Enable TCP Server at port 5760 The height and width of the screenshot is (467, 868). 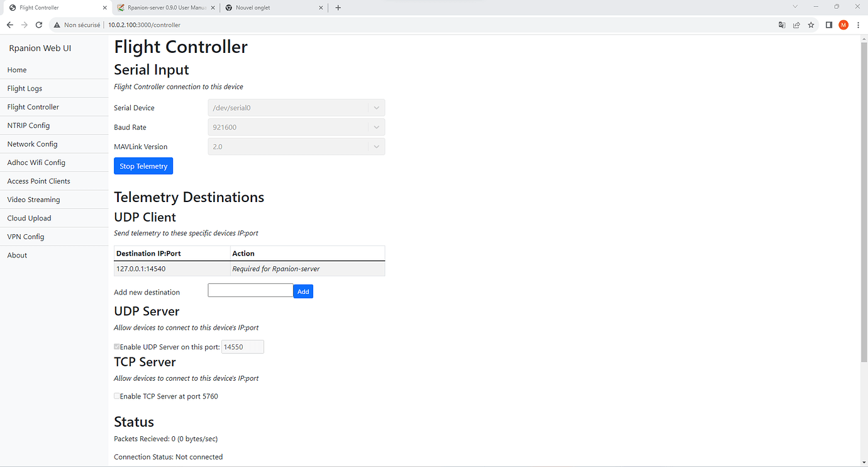click(117, 396)
